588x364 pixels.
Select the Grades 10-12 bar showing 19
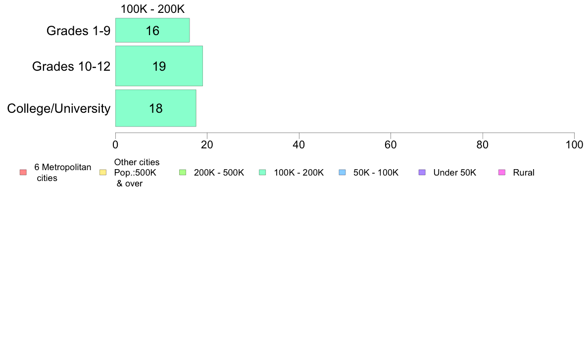(159, 66)
